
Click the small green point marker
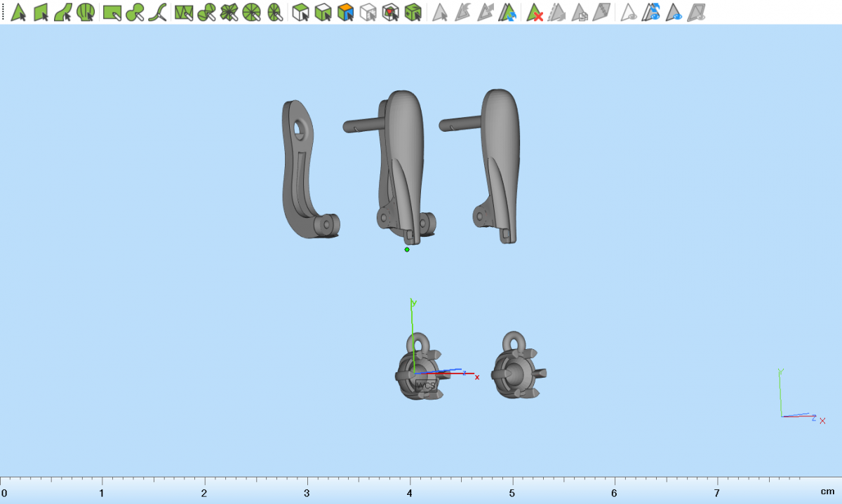click(x=407, y=249)
